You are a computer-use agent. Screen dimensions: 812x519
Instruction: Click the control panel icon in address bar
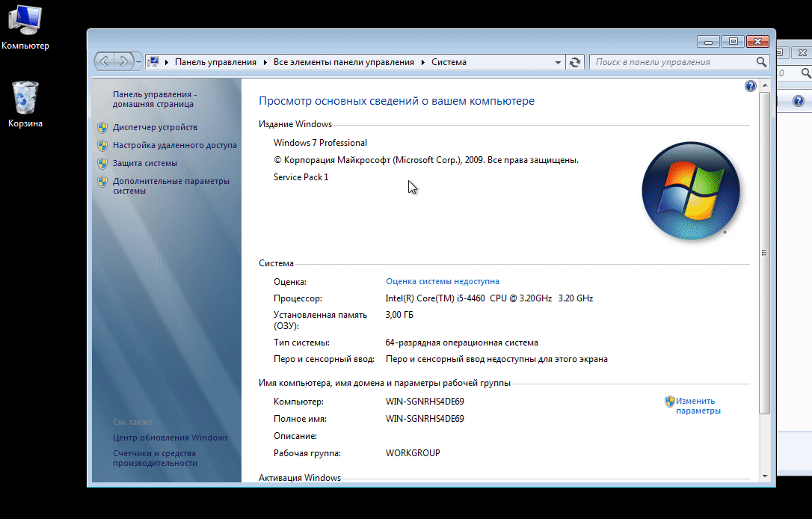[153, 62]
